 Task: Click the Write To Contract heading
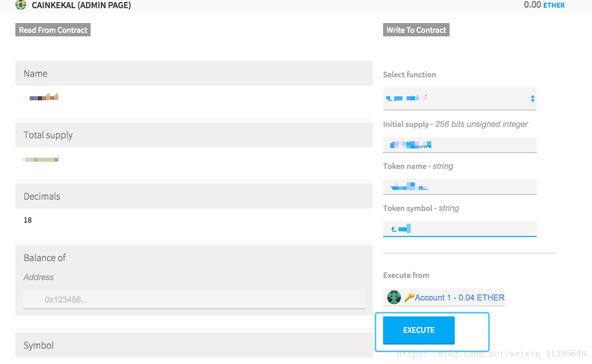[x=416, y=30]
